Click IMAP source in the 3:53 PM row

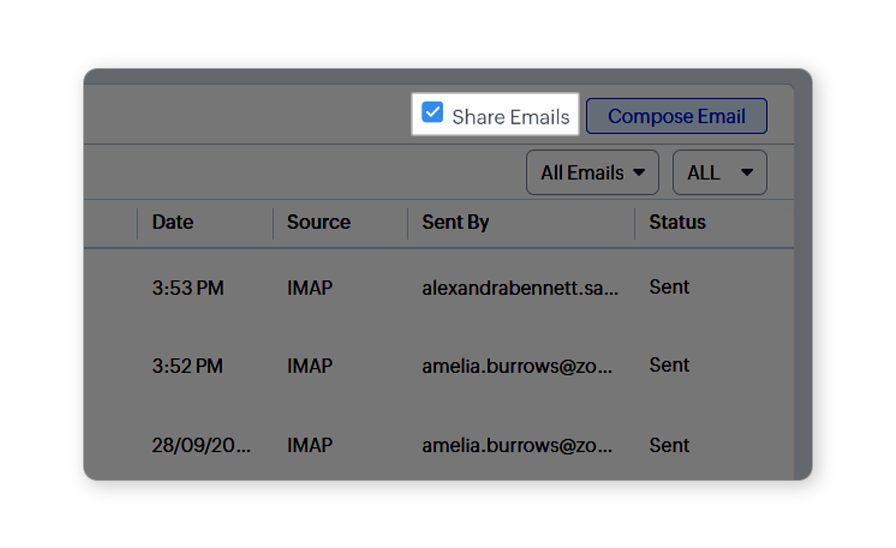tap(309, 288)
